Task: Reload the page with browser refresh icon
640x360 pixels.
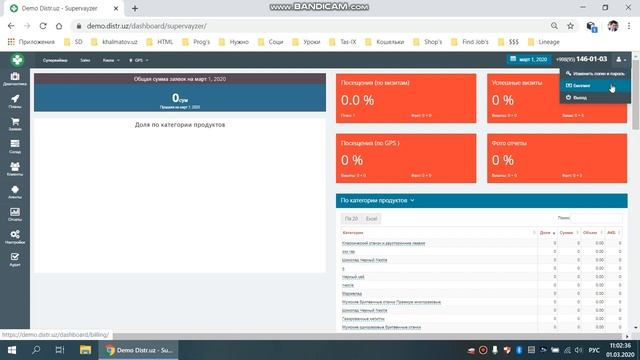Action: [x=43, y=26]
